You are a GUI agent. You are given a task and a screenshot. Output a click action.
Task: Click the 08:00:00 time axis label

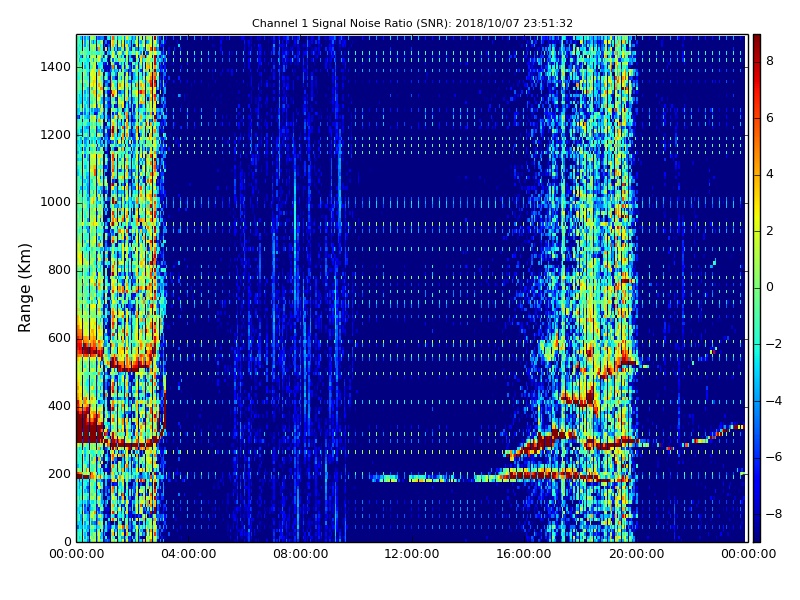click(x=301, y=554)
